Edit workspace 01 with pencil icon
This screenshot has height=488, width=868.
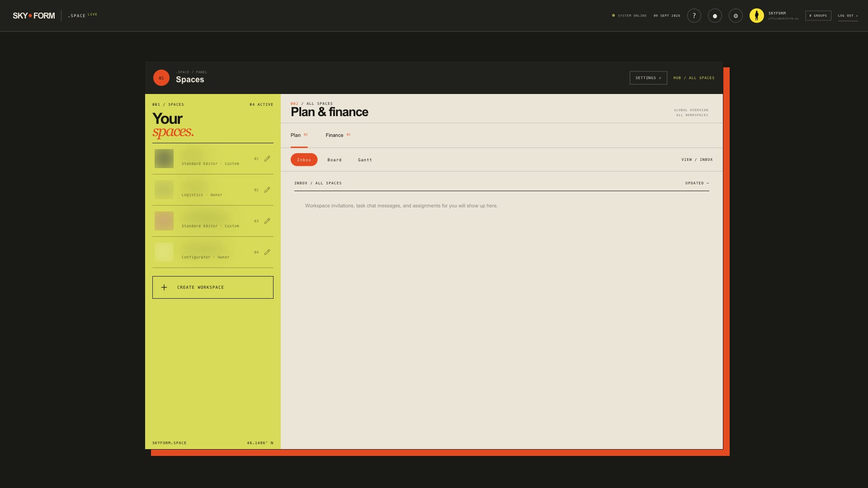pos(267,159)
